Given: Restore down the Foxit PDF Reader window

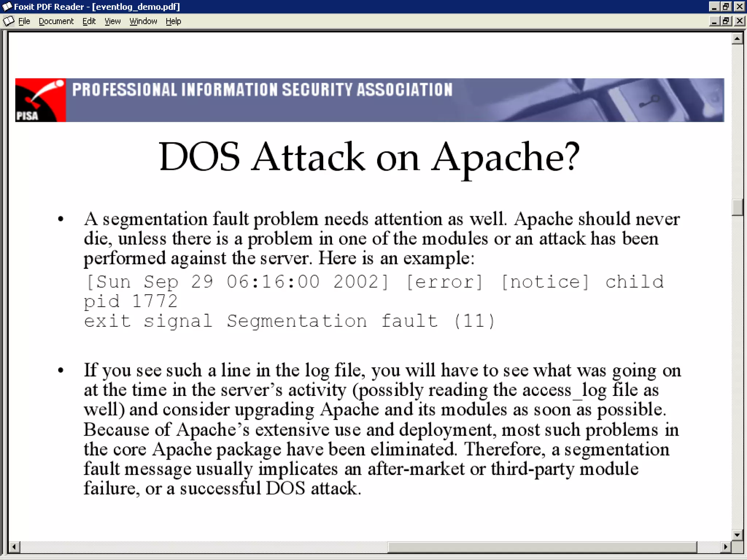Looking at the screenshot, I should click(726, 7).
